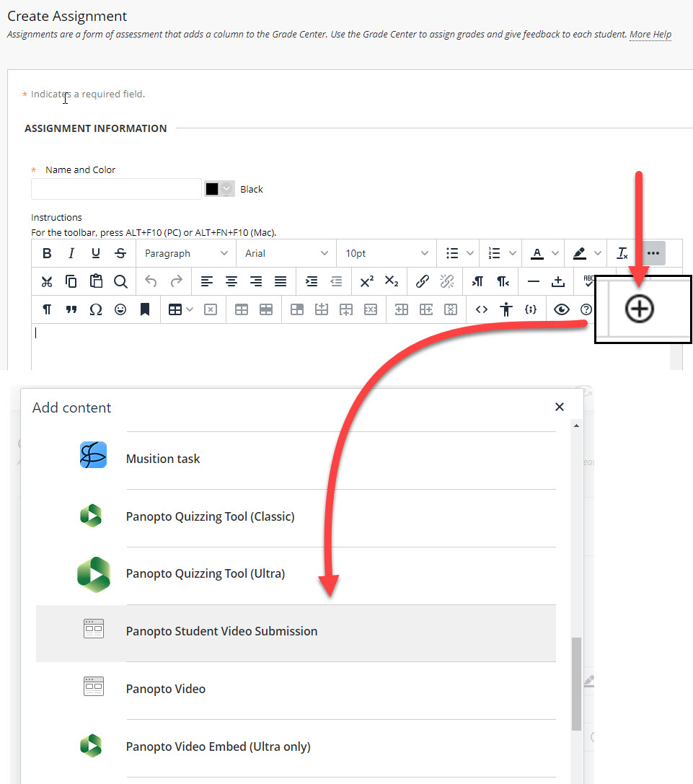Click the delete table icon
Viewport: 693px width, 784px height.
pyautogui.click(x=211, y=309)
